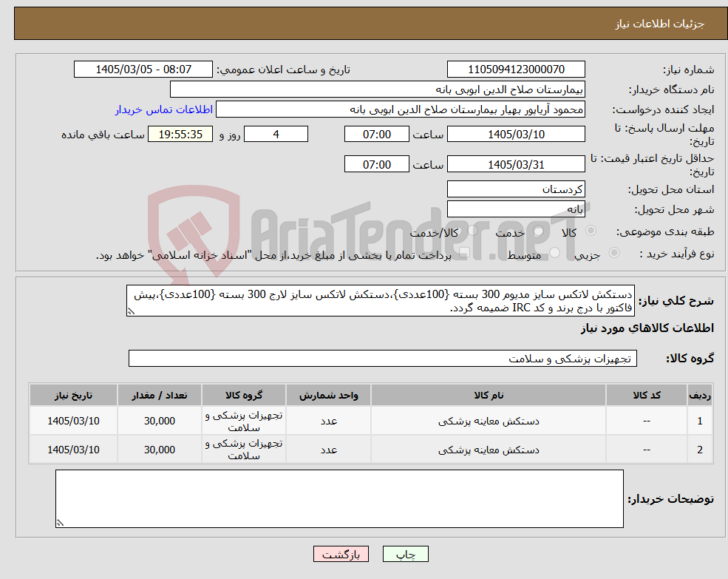Click row 2 item code cell
This screenshot has height=579, width=728.
click(x=647, y=450)
